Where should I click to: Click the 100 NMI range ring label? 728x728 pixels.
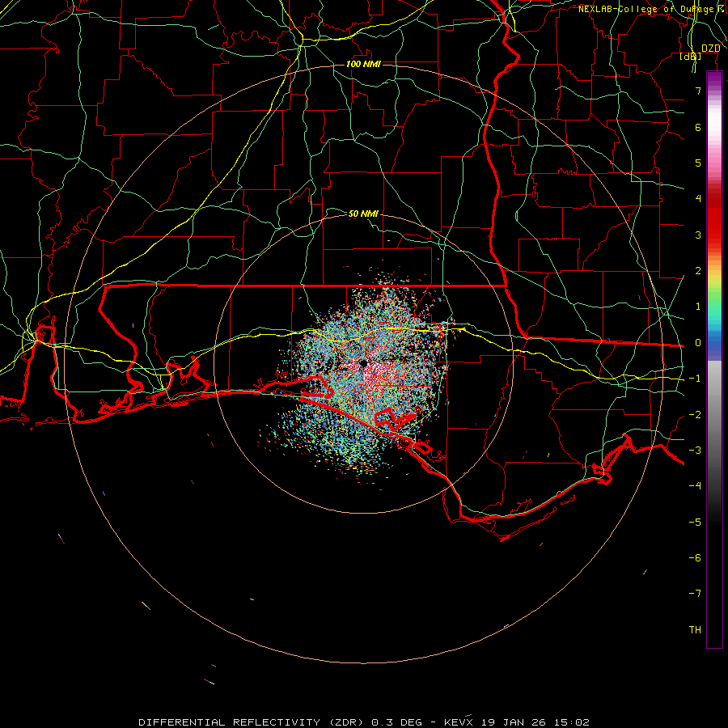[x=363, y=64]
